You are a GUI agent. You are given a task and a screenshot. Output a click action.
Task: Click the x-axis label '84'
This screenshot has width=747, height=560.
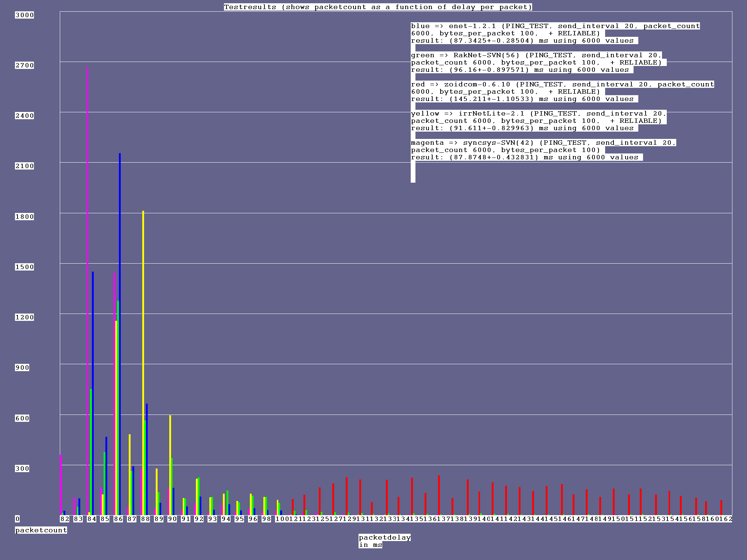click(92, 519)
